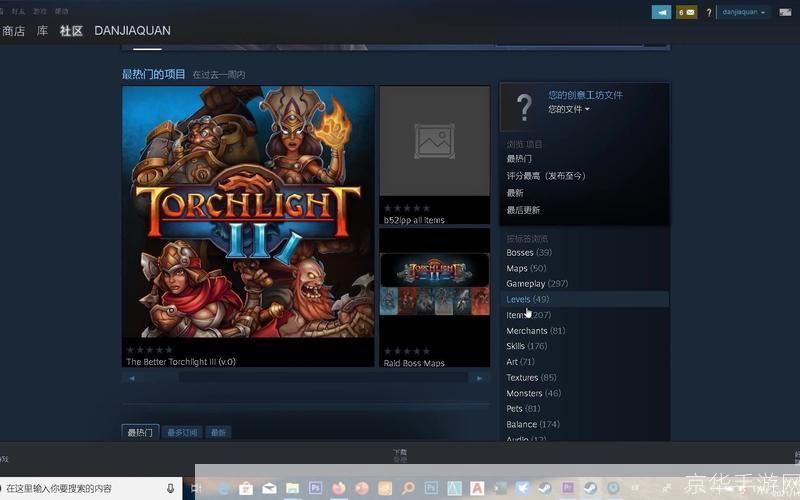Open purple Photoshop icon beside File Explorer
Viewport: 800px width, 500px height.
pos(315,488)
